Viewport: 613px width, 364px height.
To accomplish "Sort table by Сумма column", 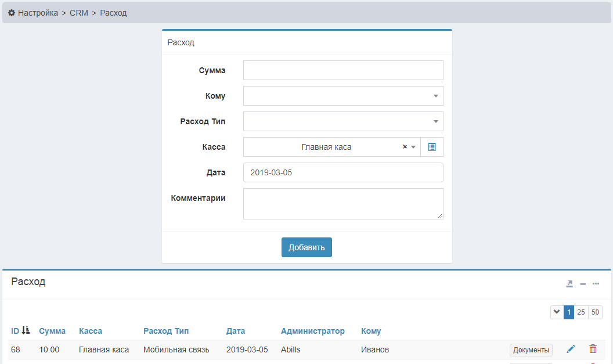I will pyautogui.click(x=52, y=331).
